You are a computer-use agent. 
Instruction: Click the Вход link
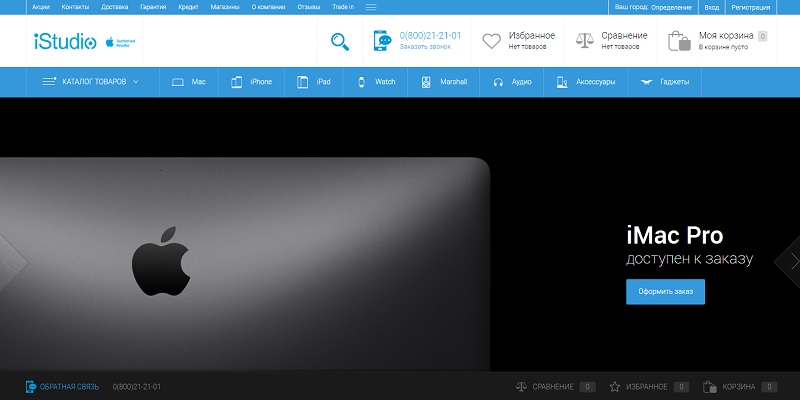(712, 7)
